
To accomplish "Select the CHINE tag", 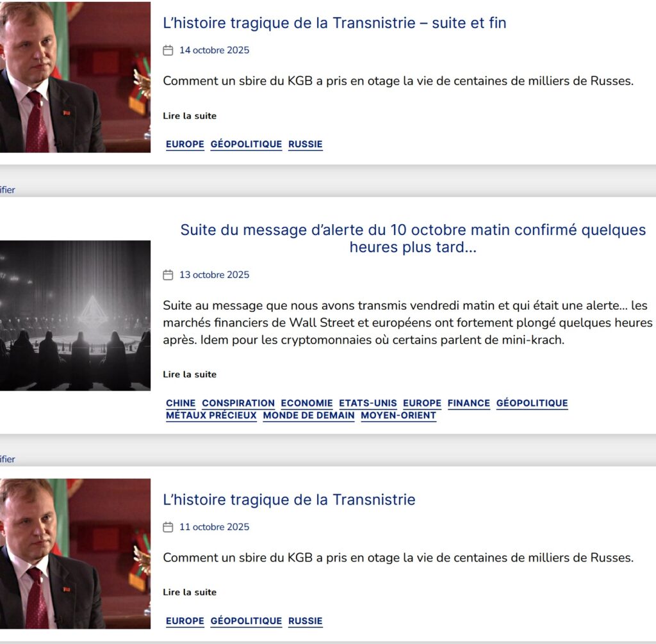I will 181,403.
